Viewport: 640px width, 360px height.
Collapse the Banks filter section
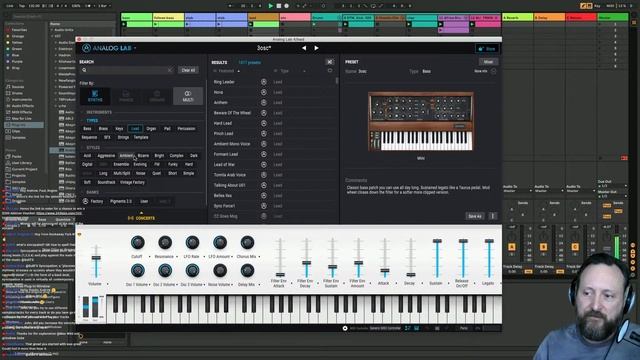point(92,192)
